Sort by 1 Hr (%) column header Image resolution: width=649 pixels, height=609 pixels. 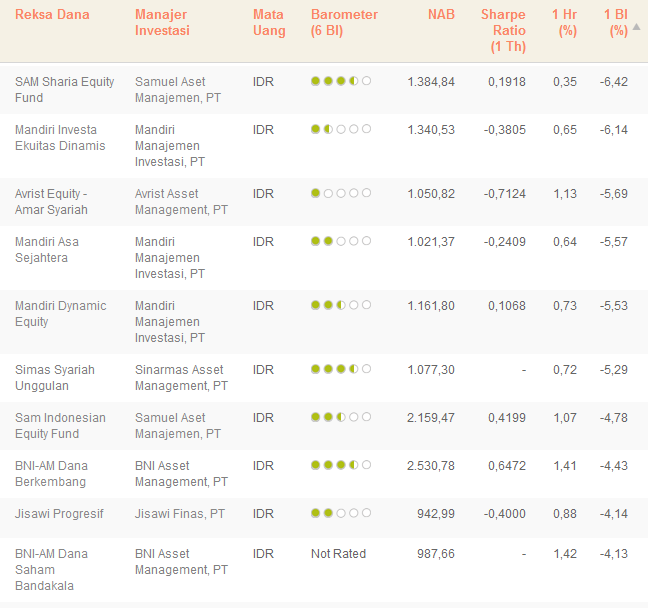[x=565, y=22]
